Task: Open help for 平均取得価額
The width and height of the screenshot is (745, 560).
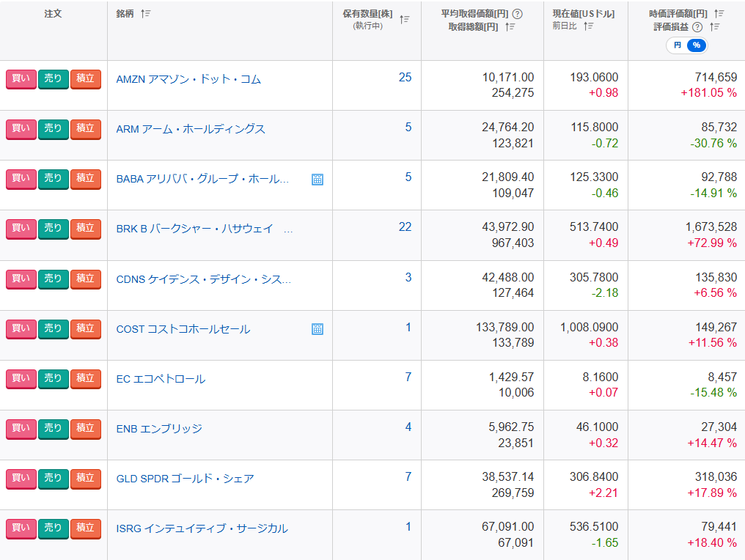Action: pos(518,14)
